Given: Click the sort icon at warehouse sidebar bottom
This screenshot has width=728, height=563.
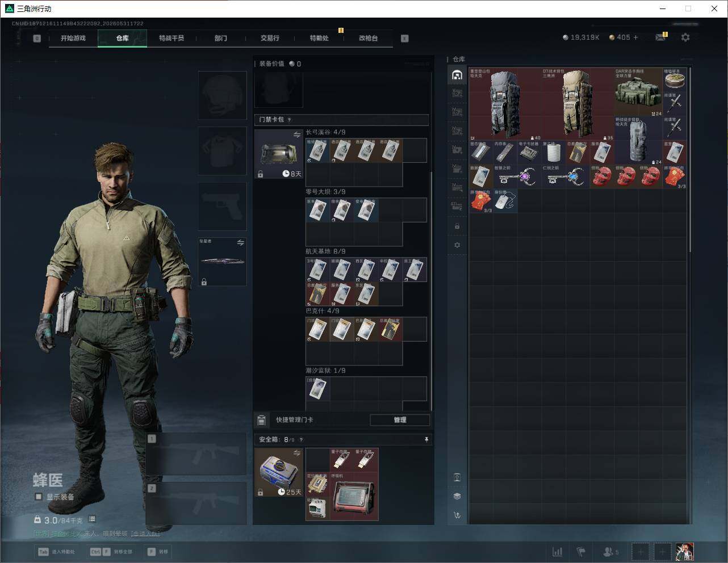Looking at the screenshot, I should coord(457,515).
